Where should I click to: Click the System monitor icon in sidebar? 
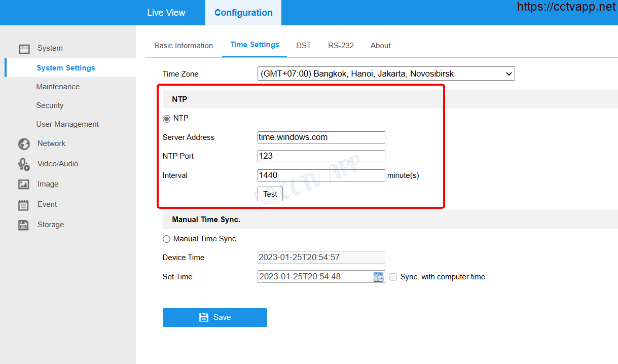[x=24, y=49]
